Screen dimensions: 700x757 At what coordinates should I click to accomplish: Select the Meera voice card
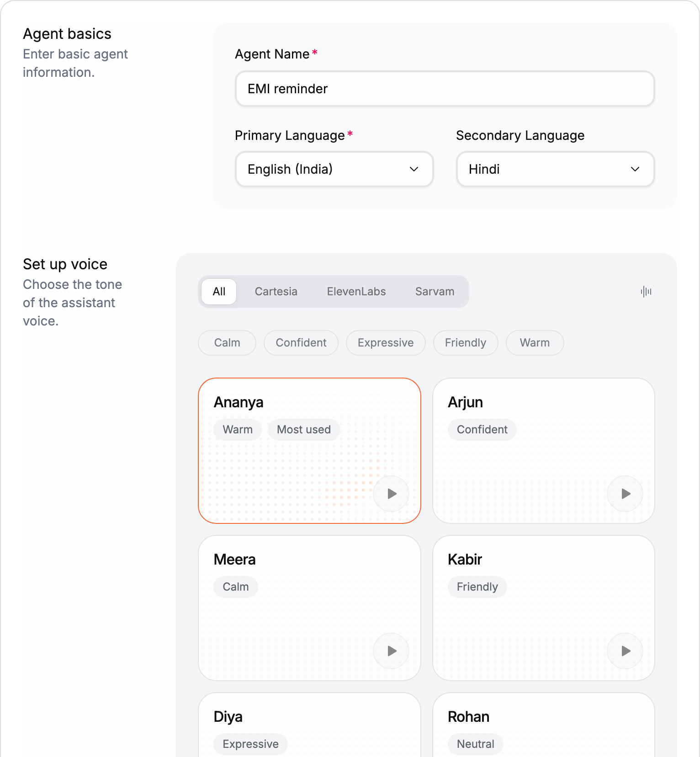309,608
